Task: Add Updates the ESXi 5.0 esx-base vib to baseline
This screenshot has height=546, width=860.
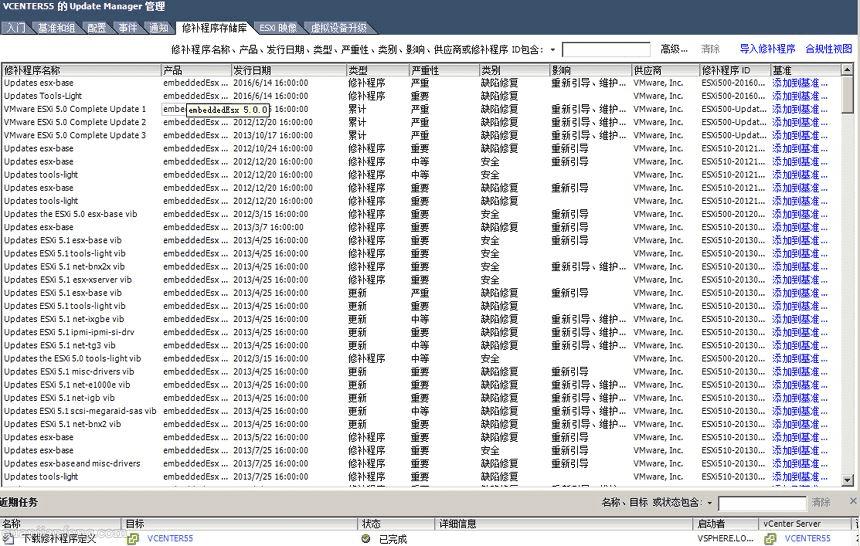Action: point(800,214)
